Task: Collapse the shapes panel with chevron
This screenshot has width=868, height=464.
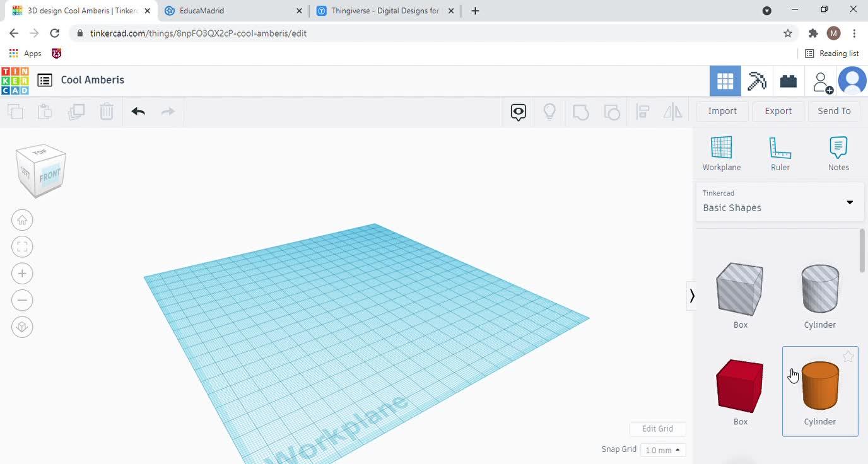Action: pos(692,296)
